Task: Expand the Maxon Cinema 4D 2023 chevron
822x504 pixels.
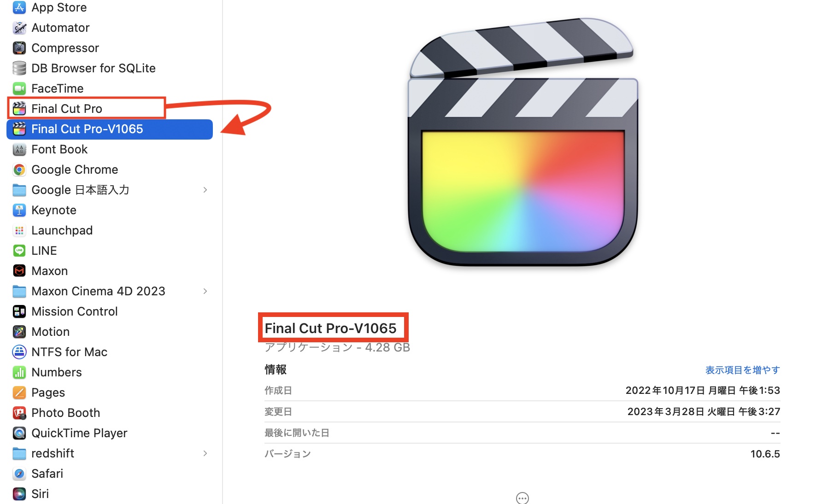Action: (x=205, y=291)
